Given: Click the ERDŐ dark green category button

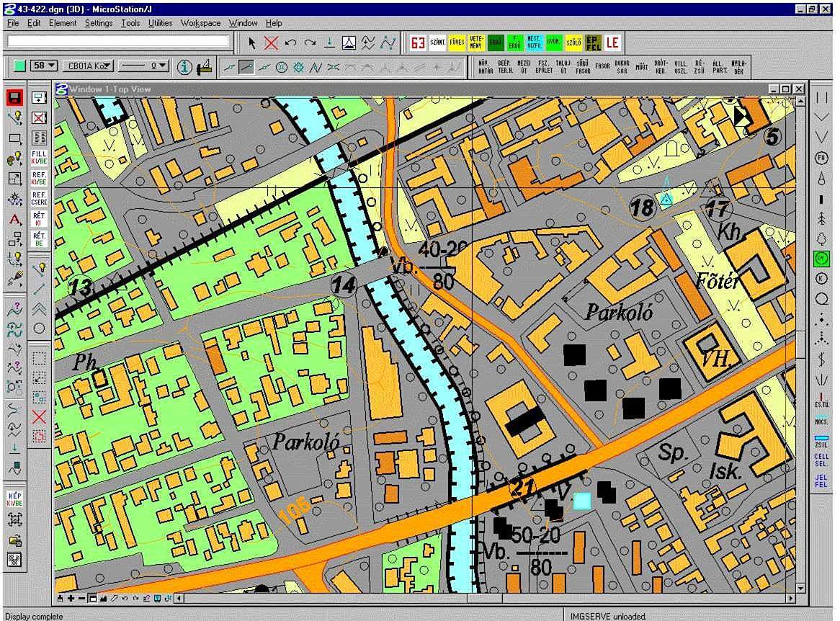Looking at the screenshot, I should [x=496, y=43].
